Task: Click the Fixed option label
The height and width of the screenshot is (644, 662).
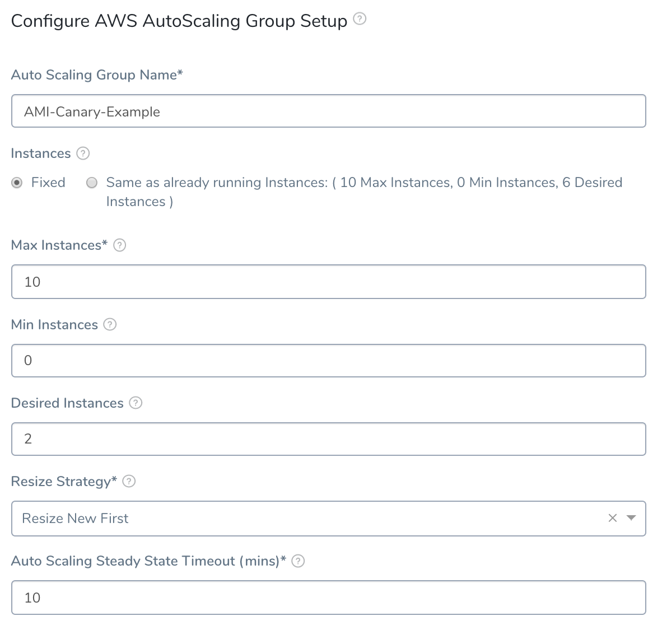Action: pos(48,183)
